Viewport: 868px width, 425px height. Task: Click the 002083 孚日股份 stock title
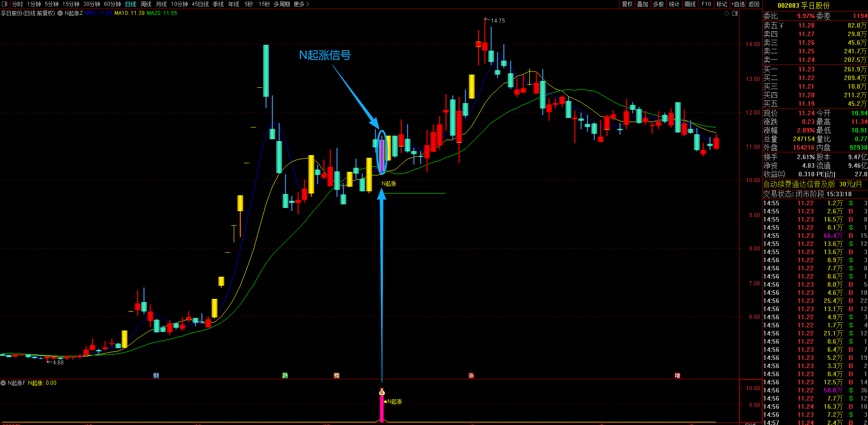pos(803,5)
